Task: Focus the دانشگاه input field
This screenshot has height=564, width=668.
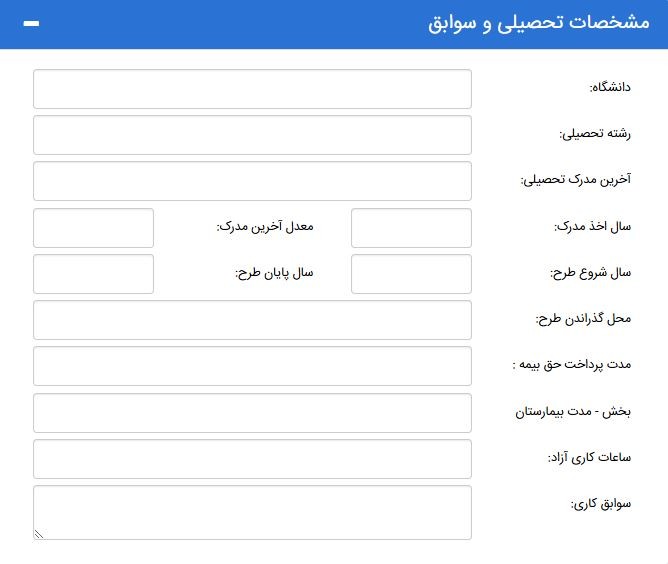Action: 252,89
